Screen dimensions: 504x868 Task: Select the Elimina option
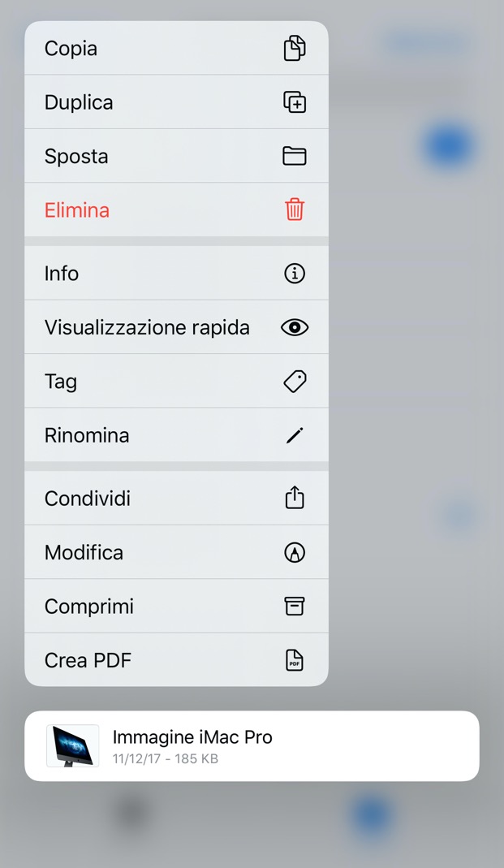point(77,210)
